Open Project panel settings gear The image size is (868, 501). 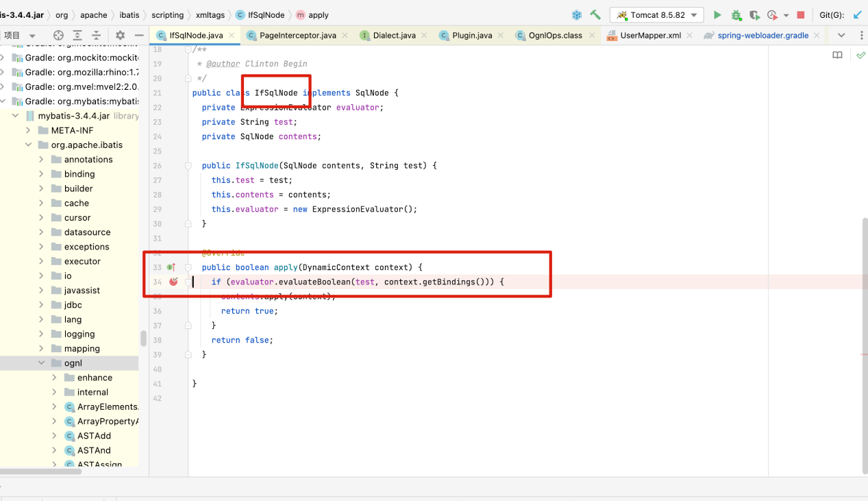coord(120,35)
